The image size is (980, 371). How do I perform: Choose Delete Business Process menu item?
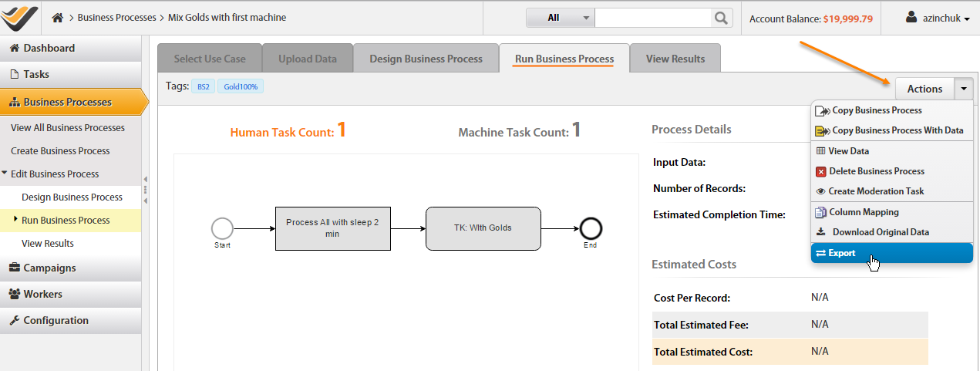pos(892,171)
